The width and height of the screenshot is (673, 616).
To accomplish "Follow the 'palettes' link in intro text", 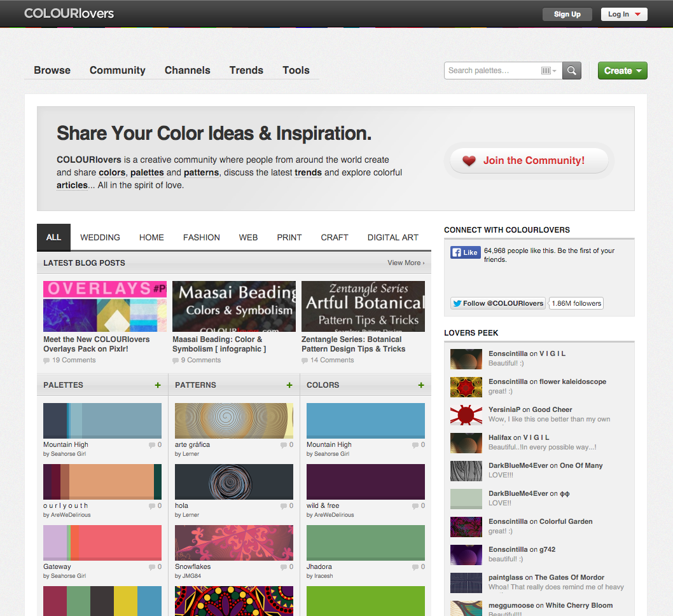I will 147,172.
